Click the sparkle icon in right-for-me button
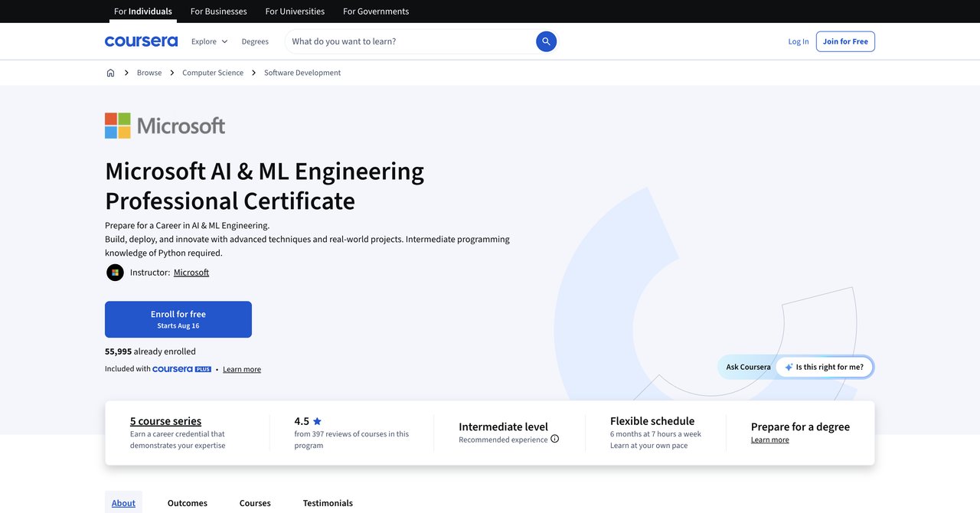This screenshot has width=980, height=513. [x=789, y=367]
